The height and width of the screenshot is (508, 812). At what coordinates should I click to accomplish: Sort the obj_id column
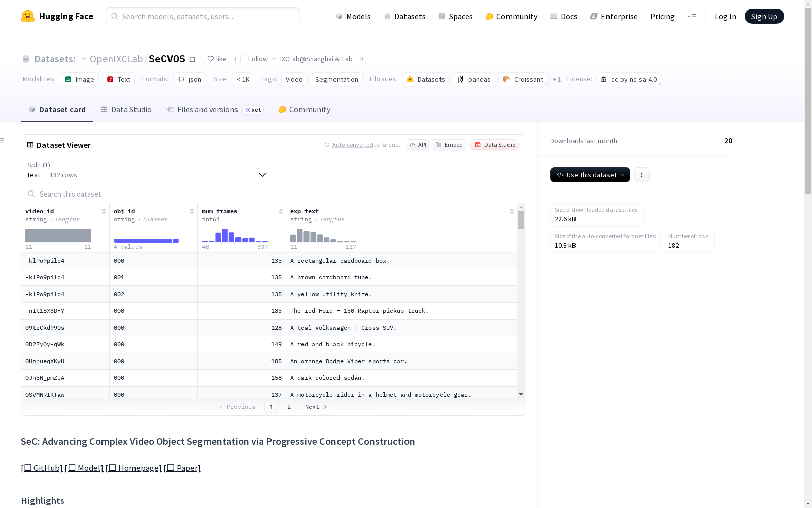pos(192,211)
